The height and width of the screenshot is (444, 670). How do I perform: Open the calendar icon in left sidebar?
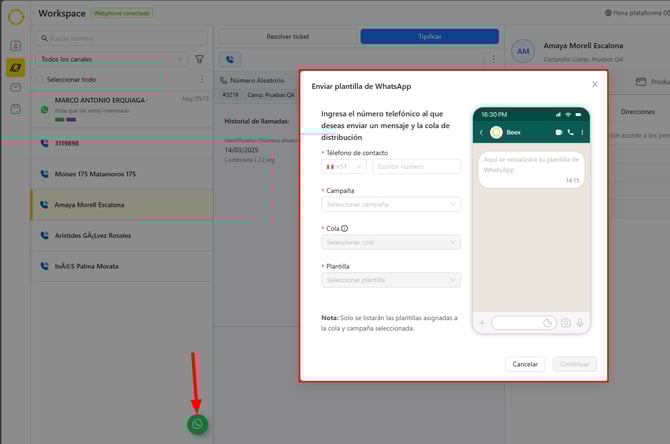pyautogui.click(x=16, y=109)
